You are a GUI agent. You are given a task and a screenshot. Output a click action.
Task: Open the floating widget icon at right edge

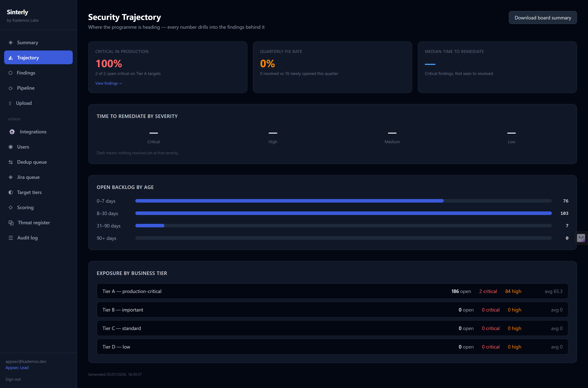coord(581,238)
